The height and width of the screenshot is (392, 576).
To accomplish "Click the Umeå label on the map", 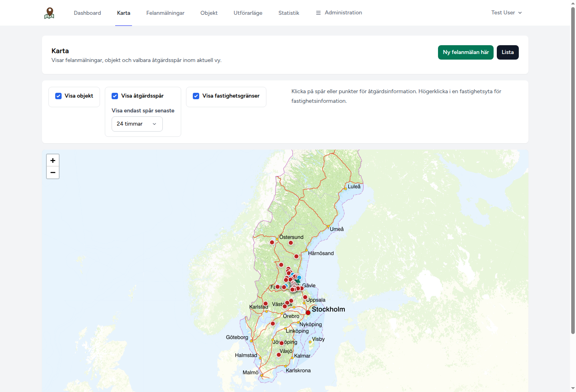I will point(337,229).
